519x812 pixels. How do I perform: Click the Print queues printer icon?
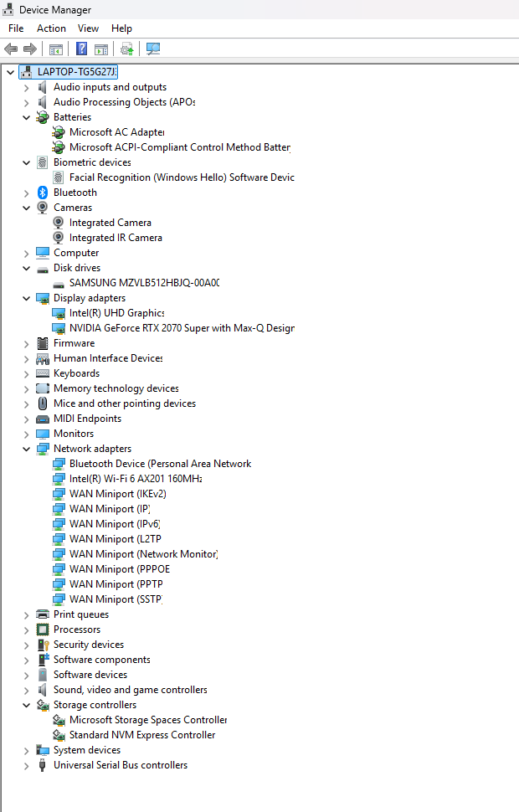(43, 614)
